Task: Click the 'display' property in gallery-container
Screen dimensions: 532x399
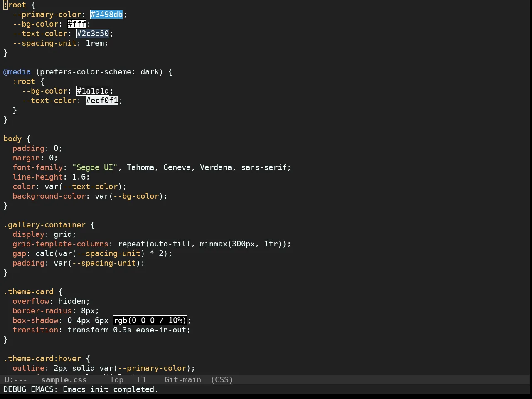Action: [x=29, y=234]
